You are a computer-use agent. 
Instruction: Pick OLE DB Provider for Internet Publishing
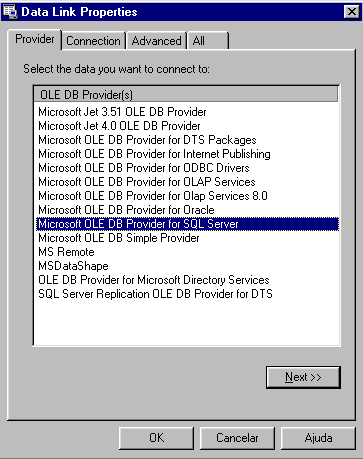point(154,154)
